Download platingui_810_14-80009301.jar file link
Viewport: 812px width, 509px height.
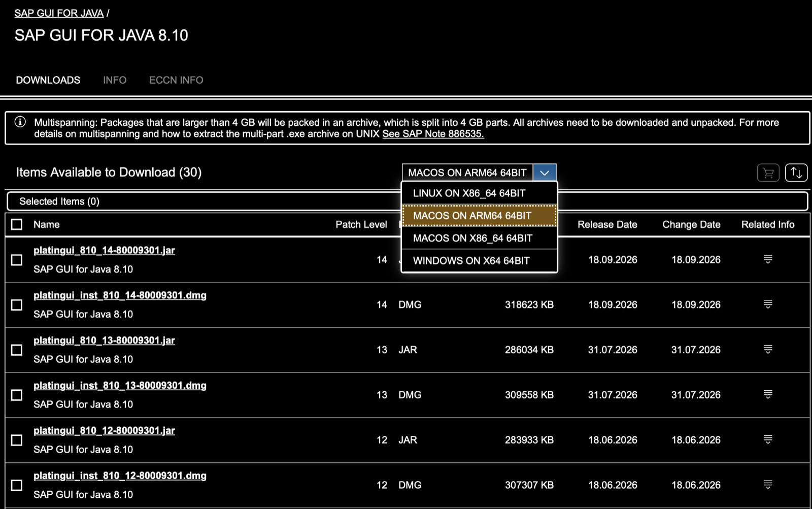104,250
